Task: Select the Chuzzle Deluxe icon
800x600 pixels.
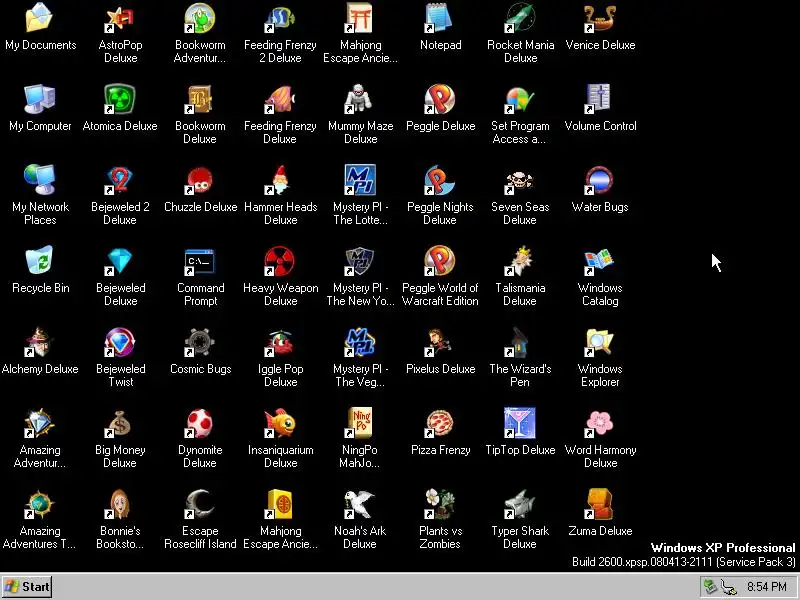Action: coord(200,180)
